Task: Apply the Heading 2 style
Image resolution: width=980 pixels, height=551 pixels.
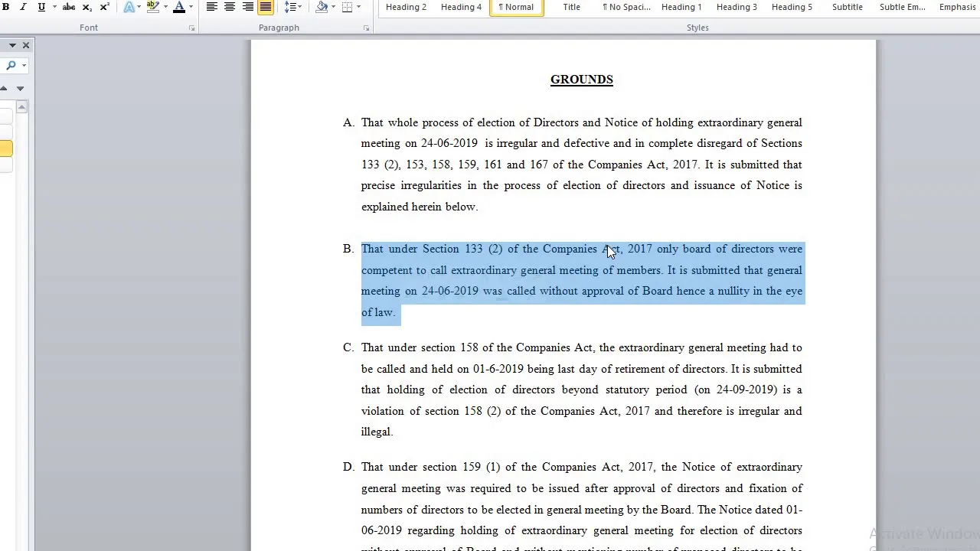Action: point(406,7)
